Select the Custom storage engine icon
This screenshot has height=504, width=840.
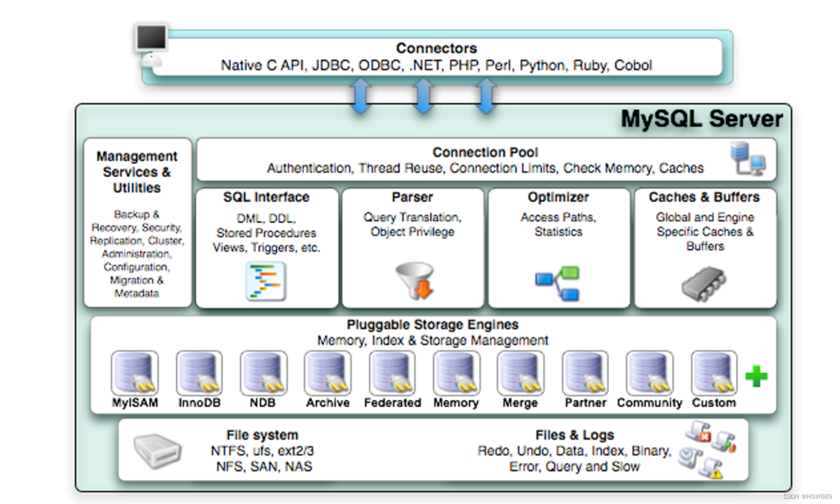click(x=714, y=373)
